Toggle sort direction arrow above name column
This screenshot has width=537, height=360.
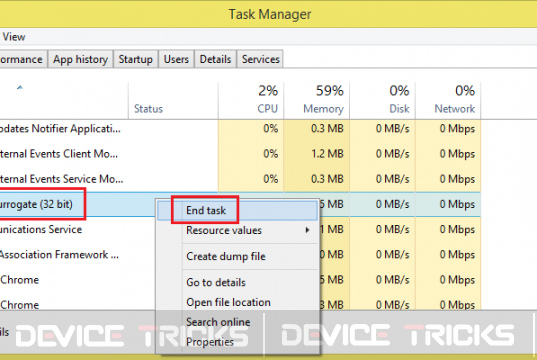point(20,87)
